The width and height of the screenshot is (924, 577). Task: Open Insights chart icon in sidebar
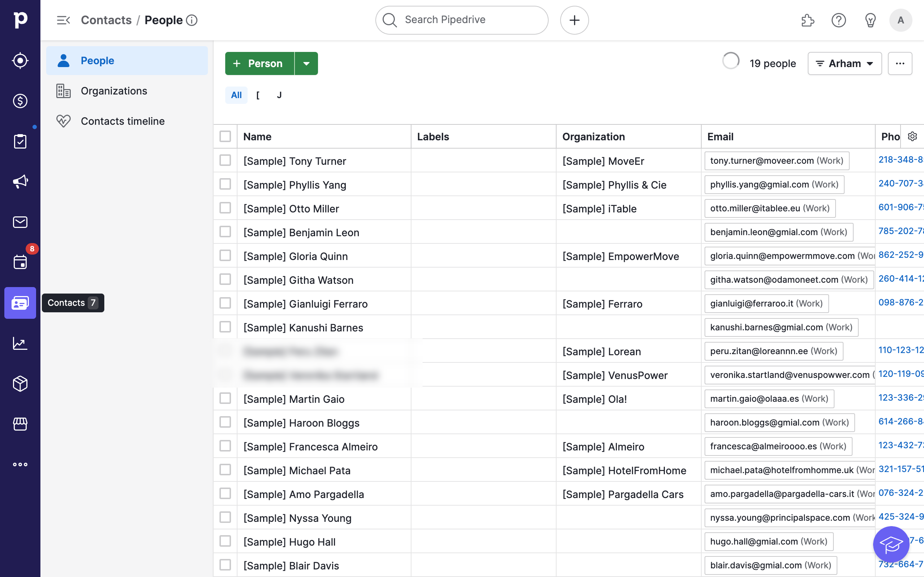pos(20,343)
